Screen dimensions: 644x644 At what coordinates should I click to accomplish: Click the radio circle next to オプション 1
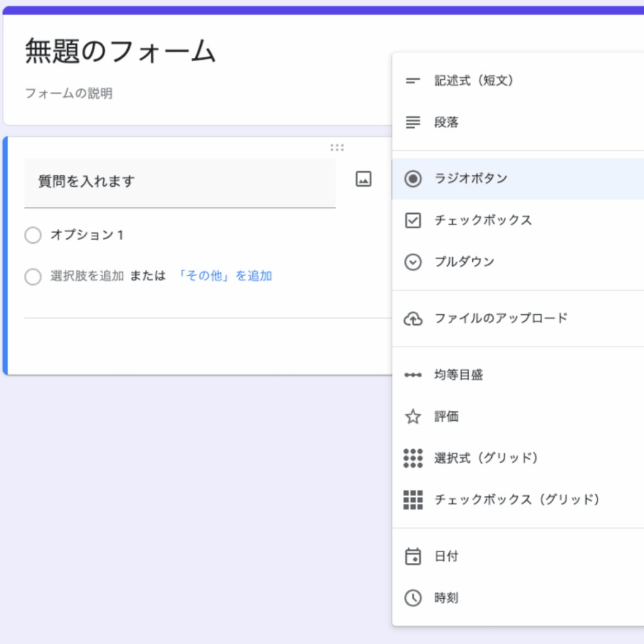pyautogui.click(x=33, y=235)
